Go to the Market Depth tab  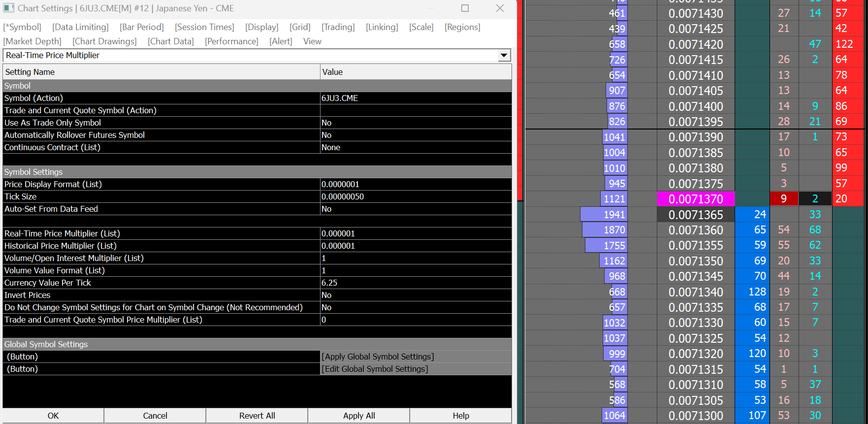point(32,41)
